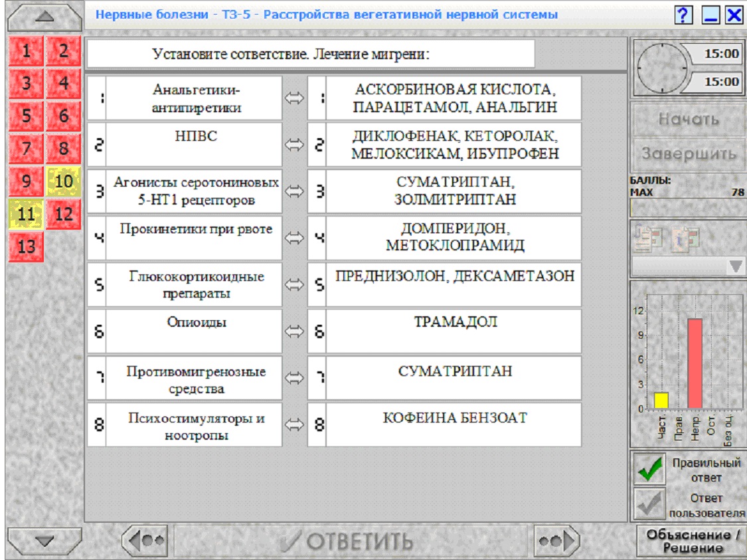Click the БАЛЛЫ score progress bar
The image size is (747, 560).
click(x=687, y=208)
